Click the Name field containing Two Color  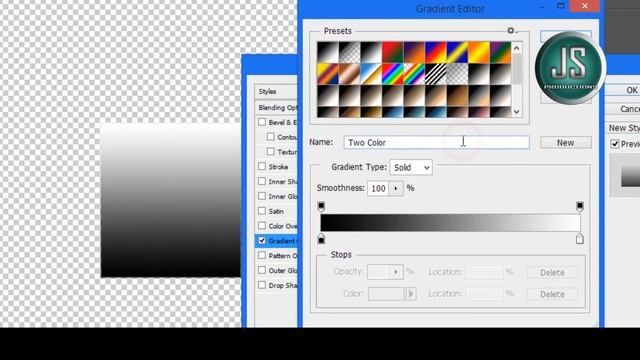[x=436, y=142]
